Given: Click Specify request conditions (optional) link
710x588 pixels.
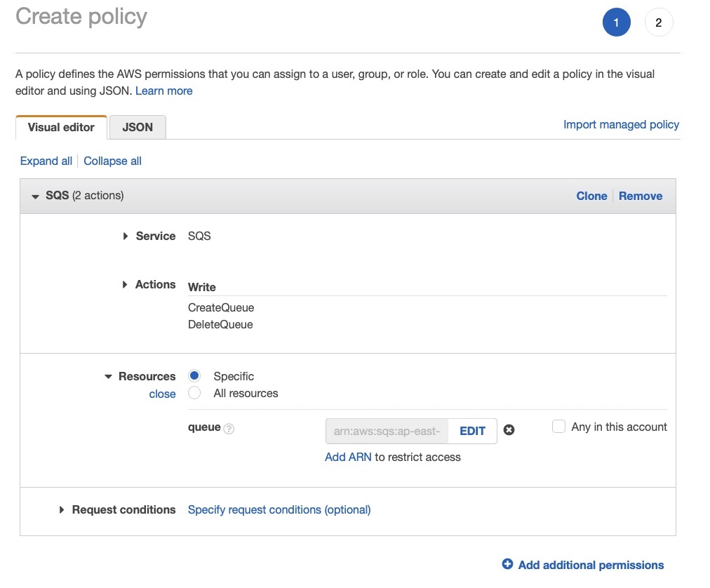Looking at the screenshot, I should 279,509.
